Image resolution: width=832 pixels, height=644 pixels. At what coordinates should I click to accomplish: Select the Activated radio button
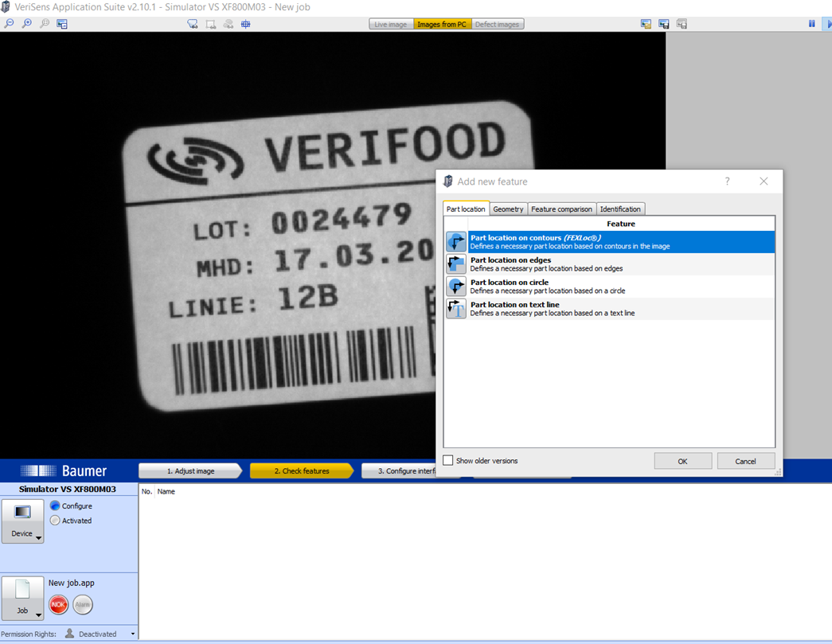coord(55,521)
